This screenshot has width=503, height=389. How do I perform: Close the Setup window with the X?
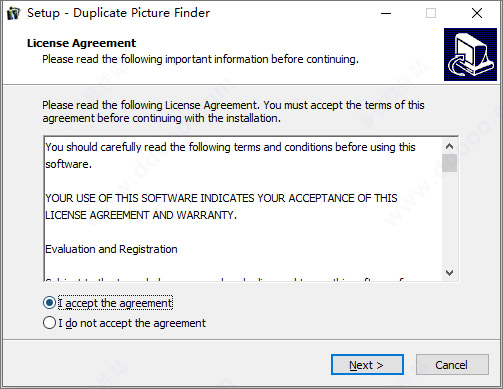(x=477, y=13)
